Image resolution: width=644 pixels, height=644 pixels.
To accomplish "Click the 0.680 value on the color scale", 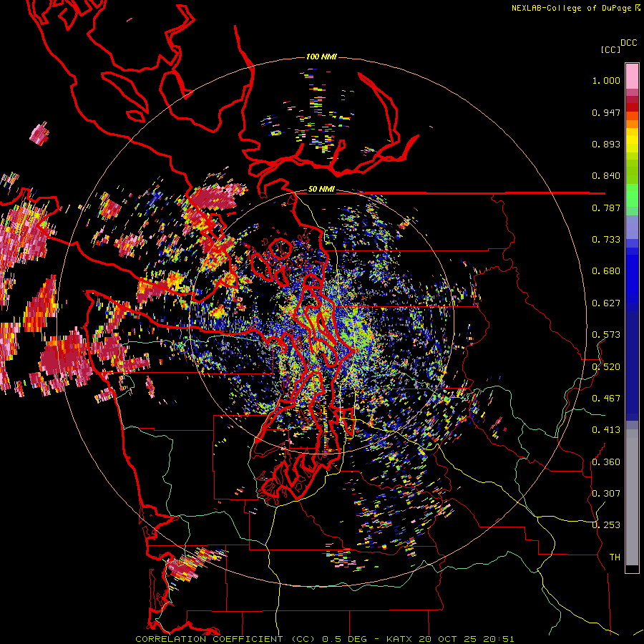I will 606,271.
